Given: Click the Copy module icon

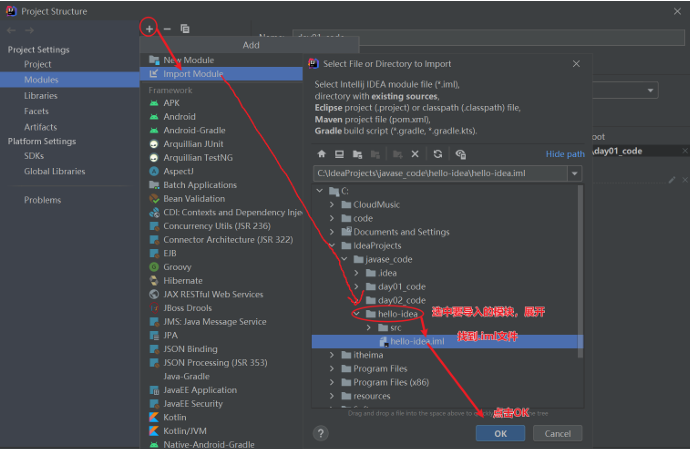Looking at the screenshot, I should 185,29.
